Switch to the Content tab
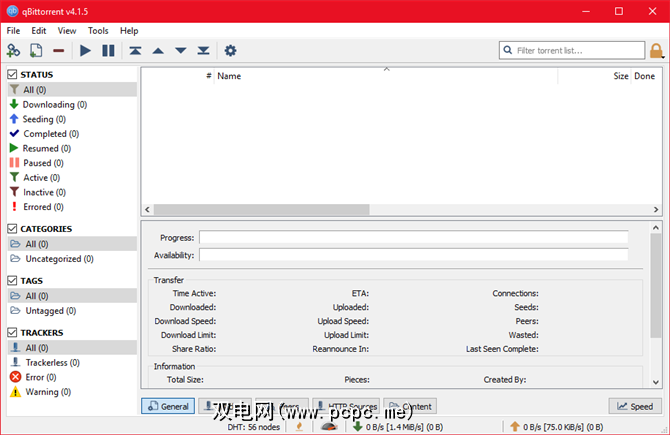 pos(410,406)
